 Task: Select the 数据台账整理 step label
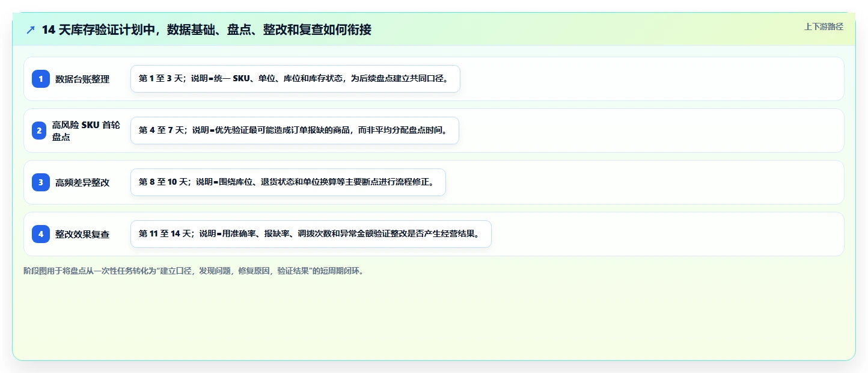click(x=82, y=79)
